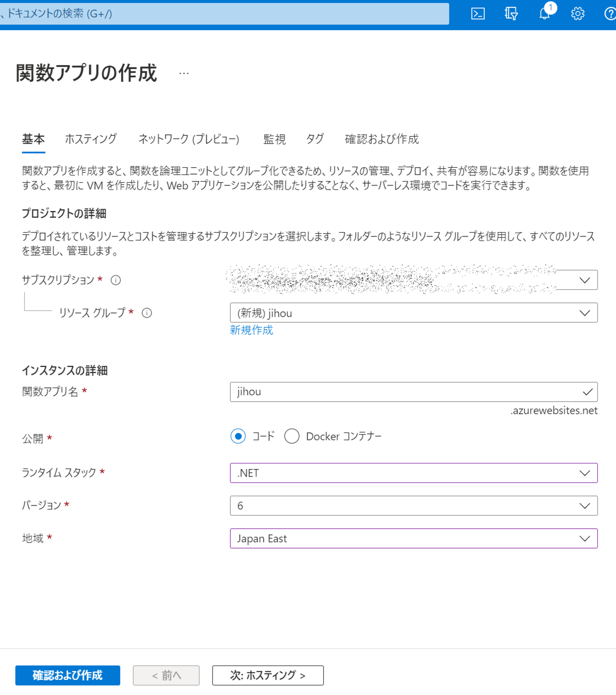The height and width of the screenshot is (695, 616).
Task: Click the info icon next to リソース グループ
Action: (x=146, y=313)
